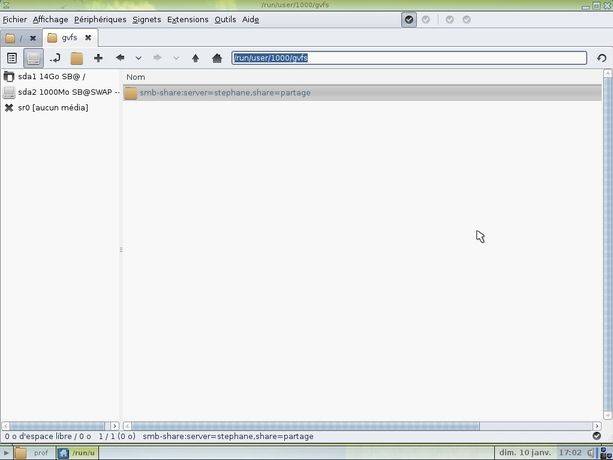Open forward history dropdown chevron
Image resolution: width=613 pixels, height=460 pixels.
176,58
